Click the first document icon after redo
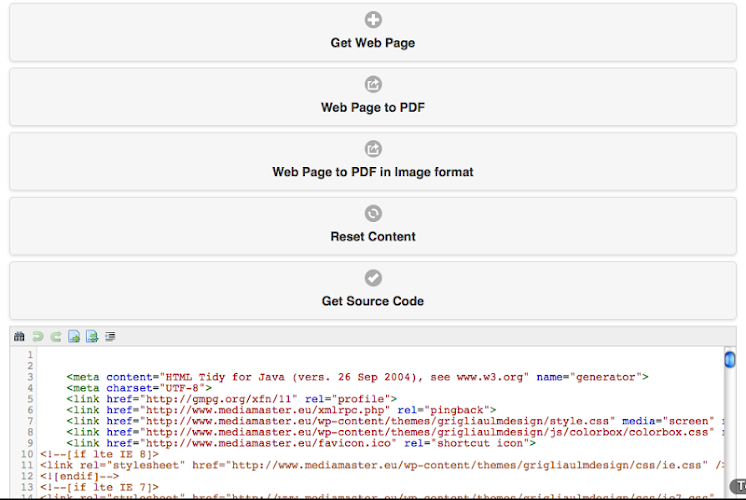Image resolution: width=746 pixels, height=500 pixels. [74, 337]
